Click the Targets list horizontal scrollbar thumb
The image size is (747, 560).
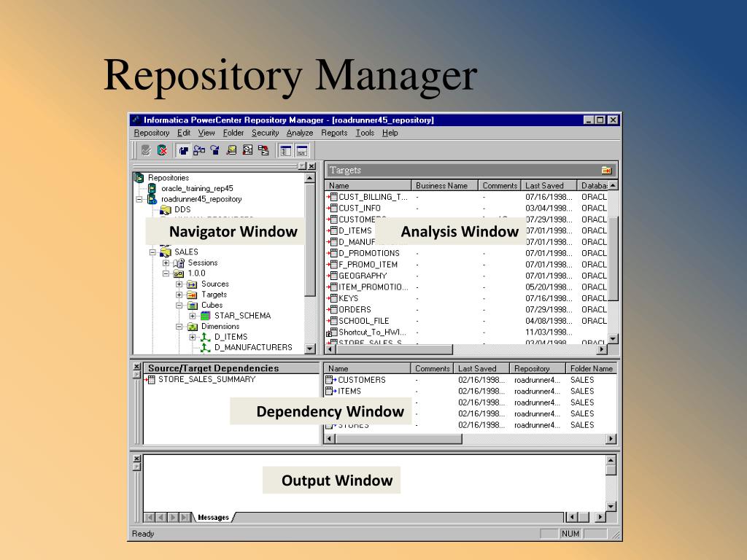point(394,349)
